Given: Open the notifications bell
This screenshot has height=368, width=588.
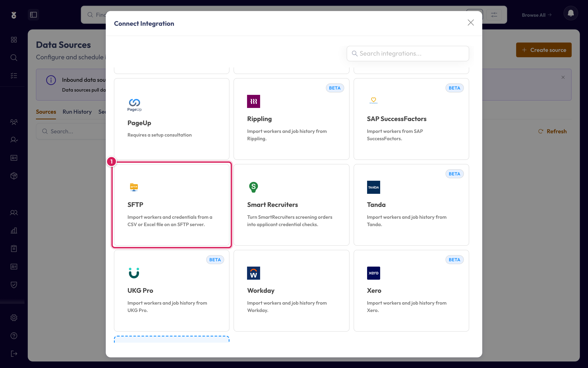Looking at the screenshot, I should (x=570, y=13).
